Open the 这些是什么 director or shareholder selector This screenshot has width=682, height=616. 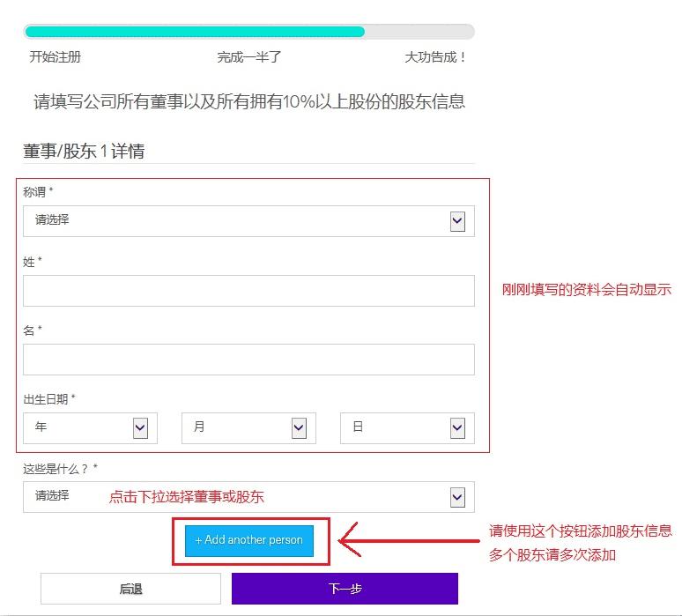point(238,497)
